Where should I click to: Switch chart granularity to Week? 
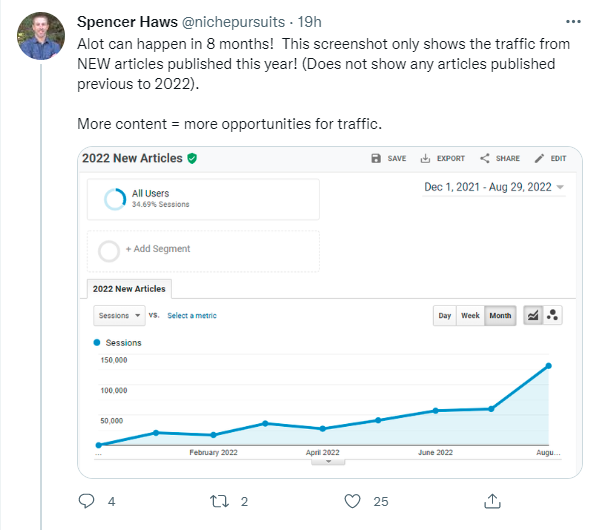coord(470,316)
